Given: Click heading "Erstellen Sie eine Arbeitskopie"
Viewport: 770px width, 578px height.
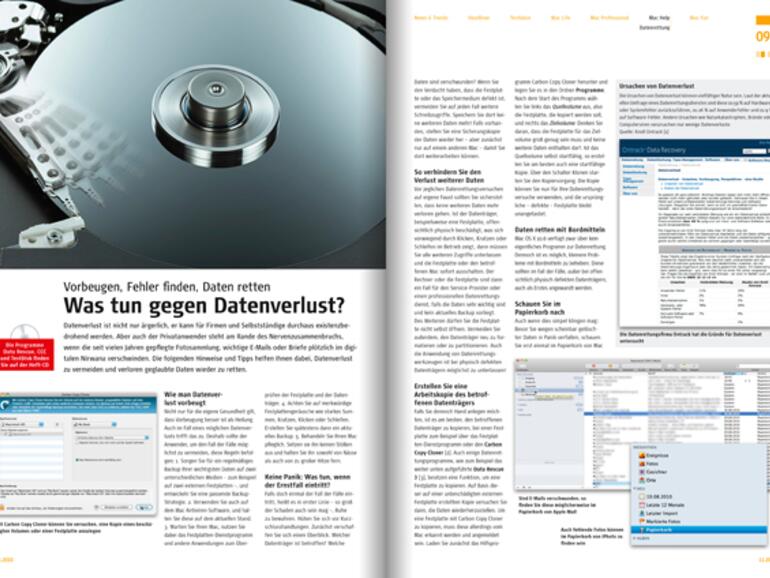Looking at the screenshot, I should click(x=452, y=394).
